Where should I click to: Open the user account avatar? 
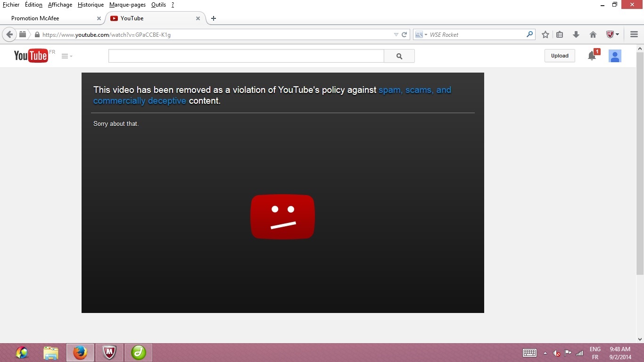615,56
